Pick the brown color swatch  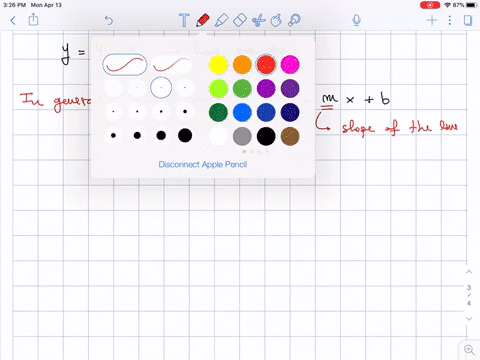click(x=290, y=136)
